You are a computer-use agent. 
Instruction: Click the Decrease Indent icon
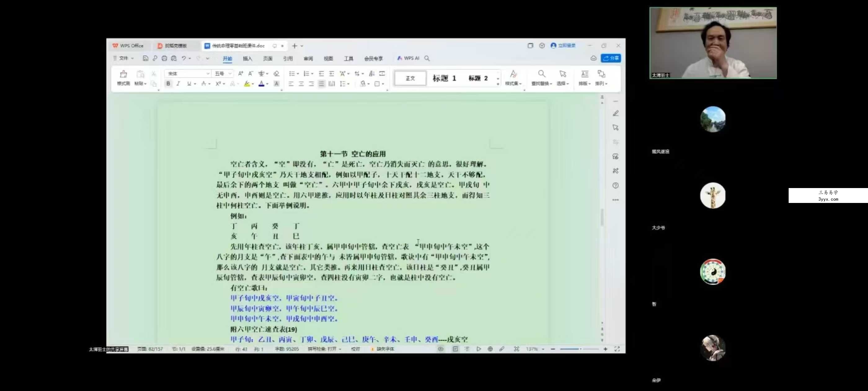(x=321, y=74)
